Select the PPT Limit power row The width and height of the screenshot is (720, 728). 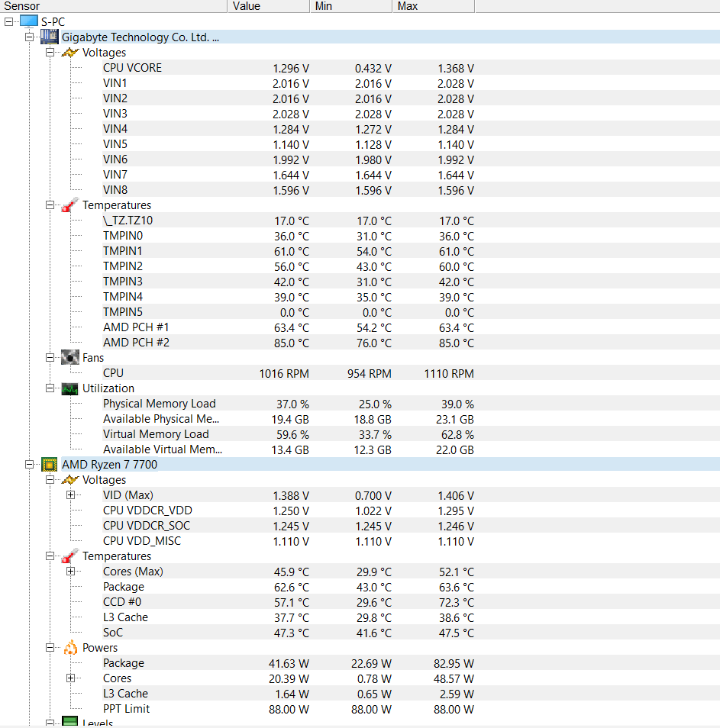click(126, 708)
